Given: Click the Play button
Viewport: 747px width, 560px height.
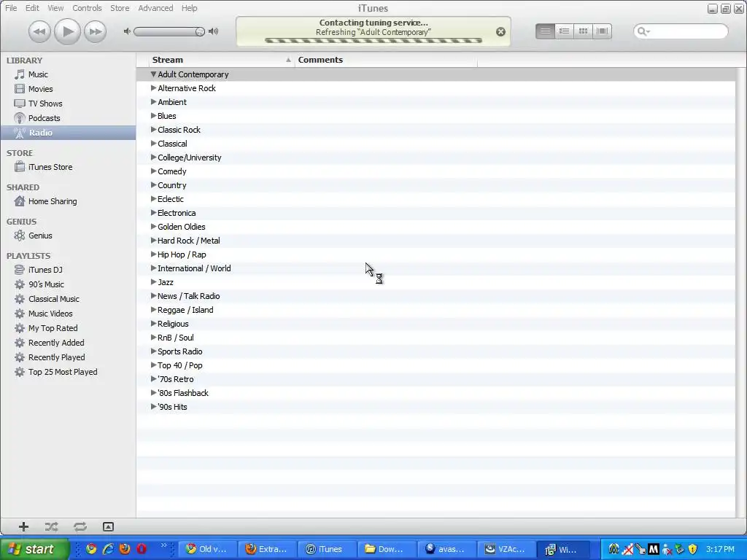Looking at the screenshot, I should pos(67,32).
